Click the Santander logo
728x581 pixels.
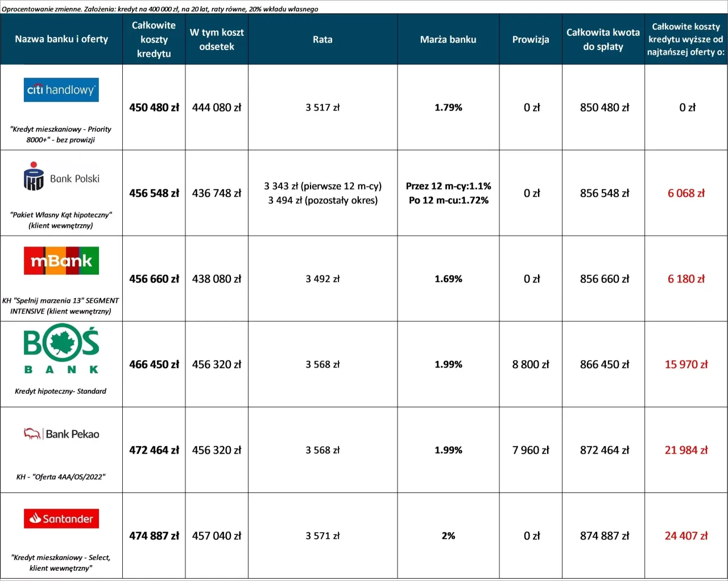pos(61,518)
